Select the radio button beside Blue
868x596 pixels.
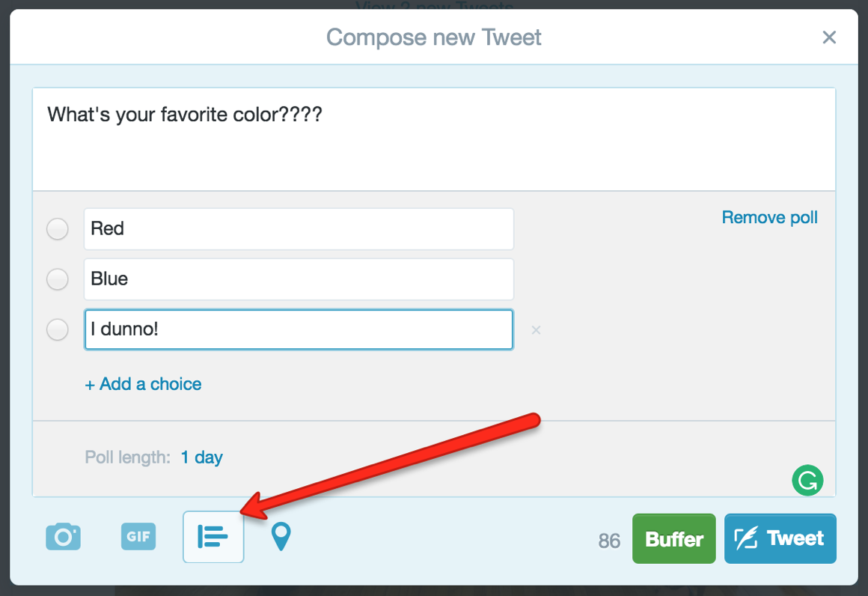pos(57,279)
